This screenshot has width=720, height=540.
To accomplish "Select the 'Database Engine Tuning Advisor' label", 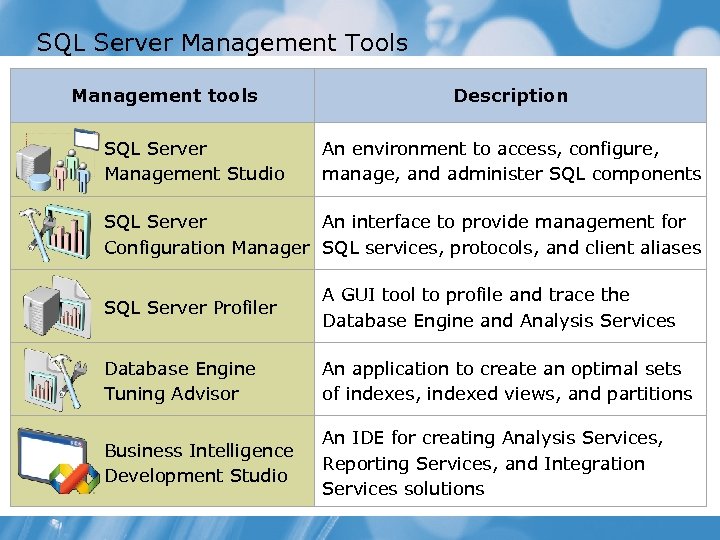I will [x=180, y=381].
